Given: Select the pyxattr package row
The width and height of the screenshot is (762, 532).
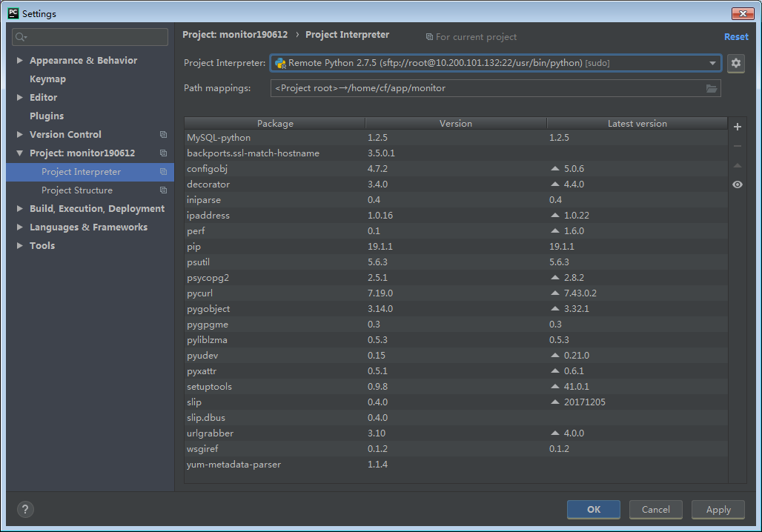Looking at the screenshot, I should pyautogui.click(x=456, y=370).
